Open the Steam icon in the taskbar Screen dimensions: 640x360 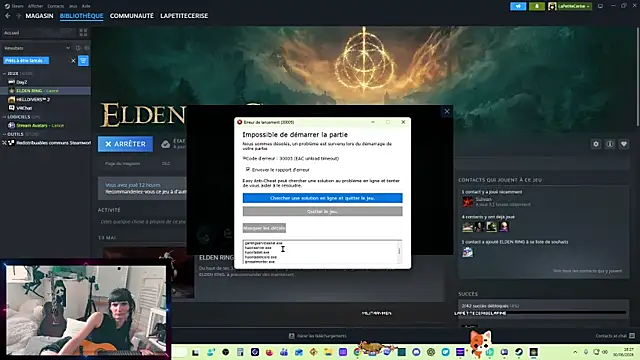(519, 352)
